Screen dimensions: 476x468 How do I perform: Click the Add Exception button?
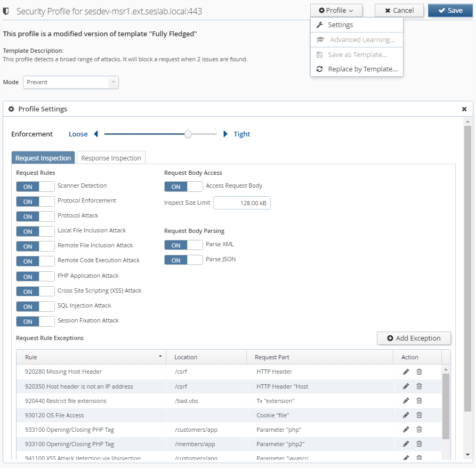tap(414, 338)
